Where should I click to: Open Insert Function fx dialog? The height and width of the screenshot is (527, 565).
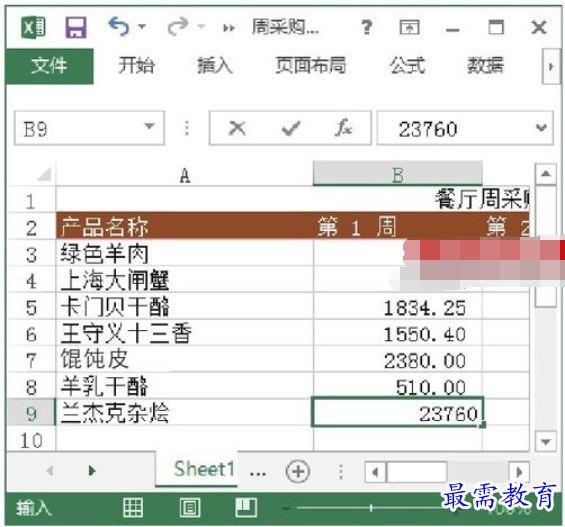coord(343,128)
